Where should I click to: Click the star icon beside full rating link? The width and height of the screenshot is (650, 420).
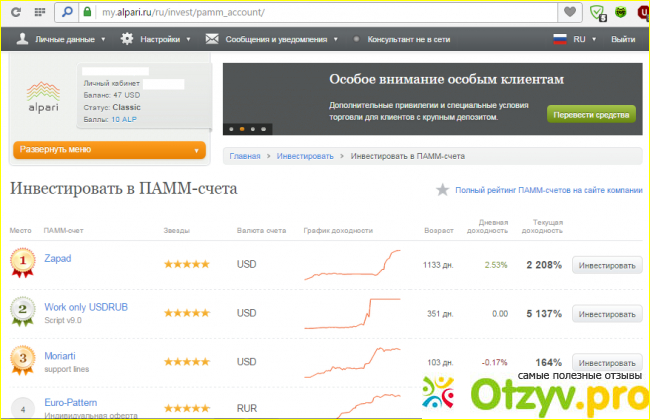[442, 189]
